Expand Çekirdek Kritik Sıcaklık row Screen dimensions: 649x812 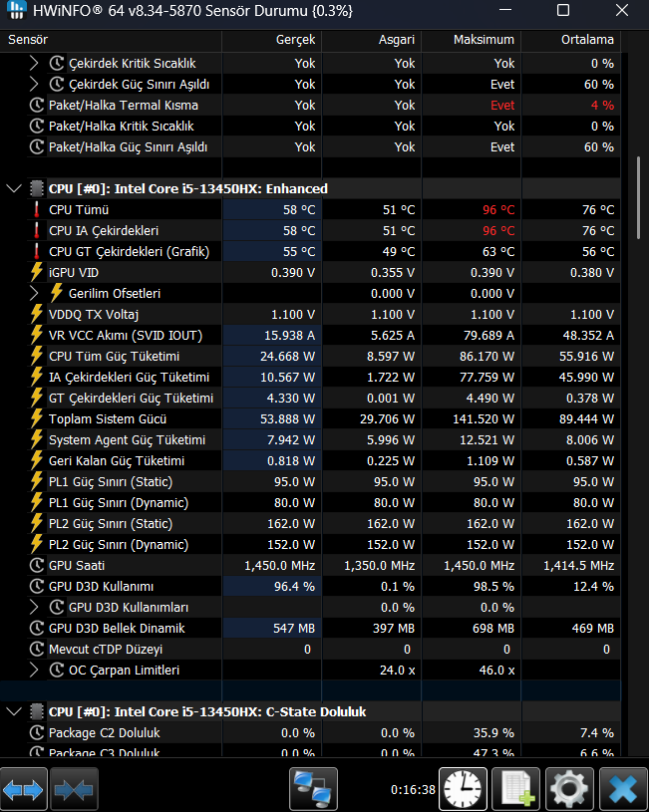[34, 63]
